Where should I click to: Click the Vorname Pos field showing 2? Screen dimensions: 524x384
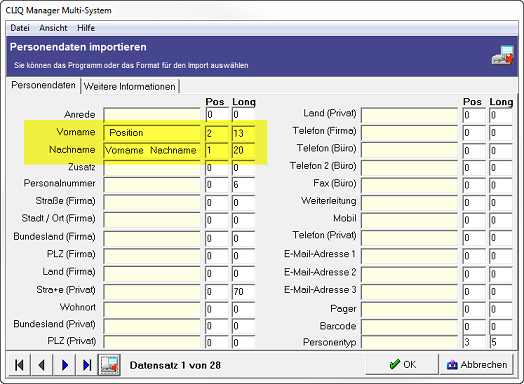coord(217,133)
